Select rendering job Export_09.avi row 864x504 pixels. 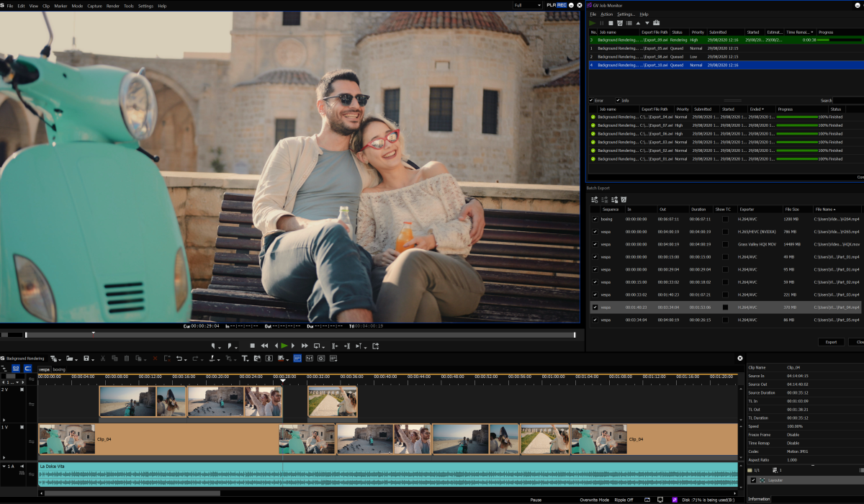[726, 40]
